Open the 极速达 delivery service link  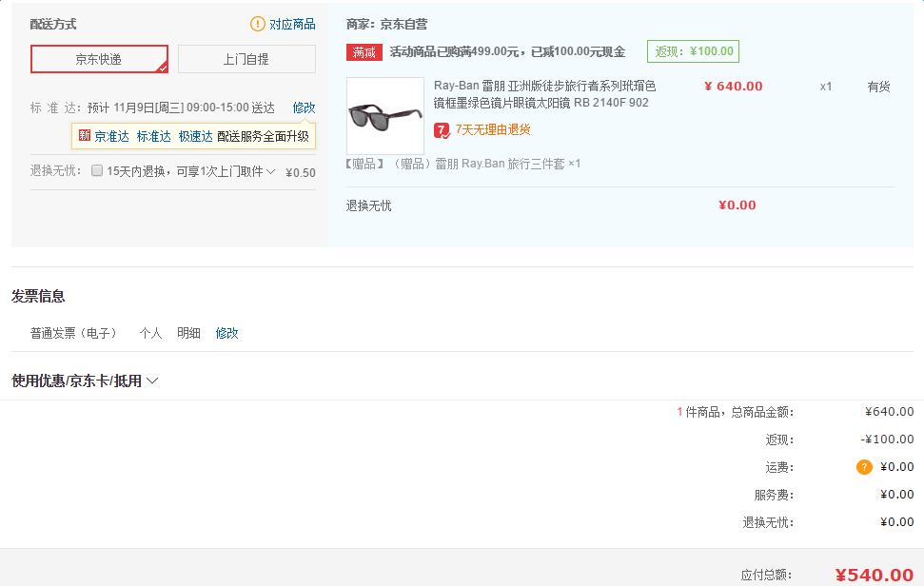tap(196, 137)
